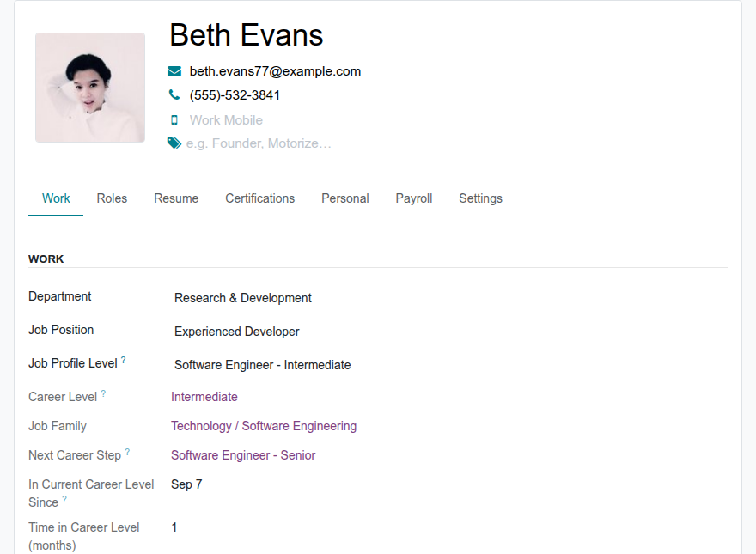Viewport: 756px width, 554px height.
Task: Edit the beth.evans77@example.com email field
Action: (275, 71)
